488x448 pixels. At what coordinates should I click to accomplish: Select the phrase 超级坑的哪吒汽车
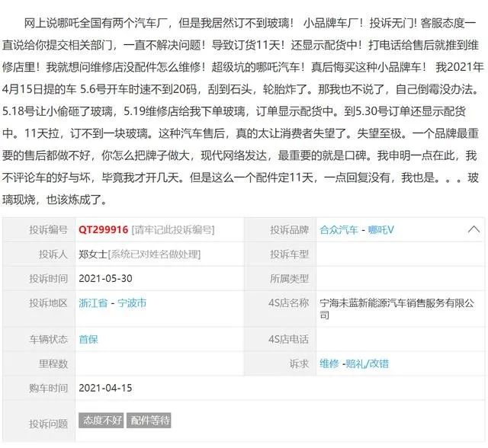256,67
